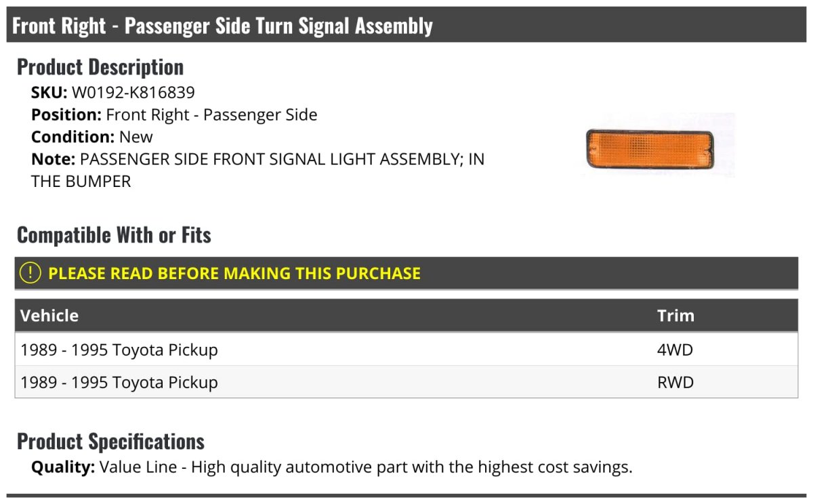Open the amber turn signal product image
The width and height of the screenshot is (813, 504).
649,148
